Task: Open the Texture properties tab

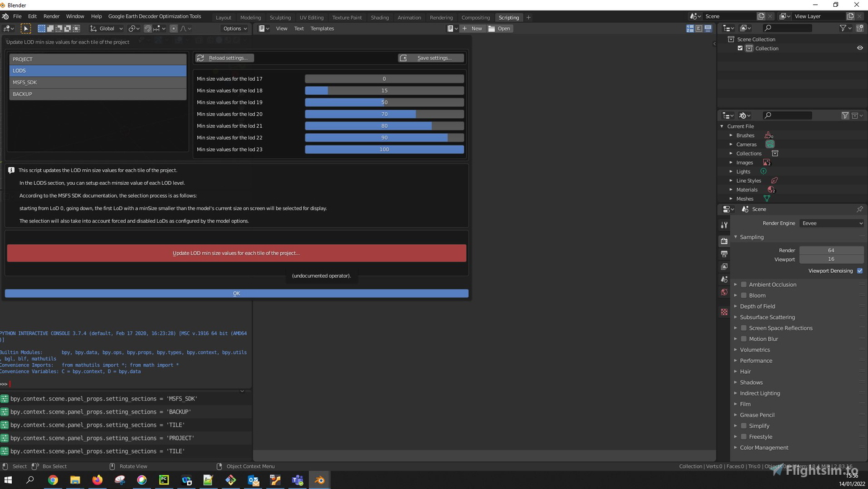Action: [724, 311]
